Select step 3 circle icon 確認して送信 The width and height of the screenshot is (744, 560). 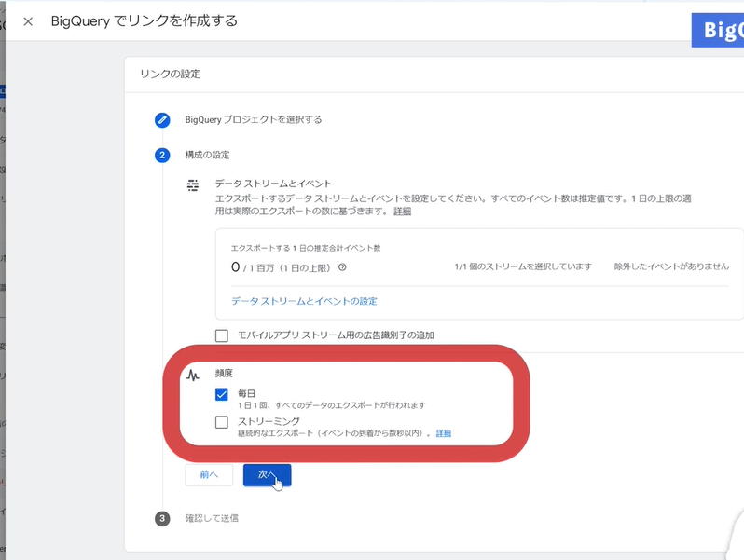pos(162,518)
